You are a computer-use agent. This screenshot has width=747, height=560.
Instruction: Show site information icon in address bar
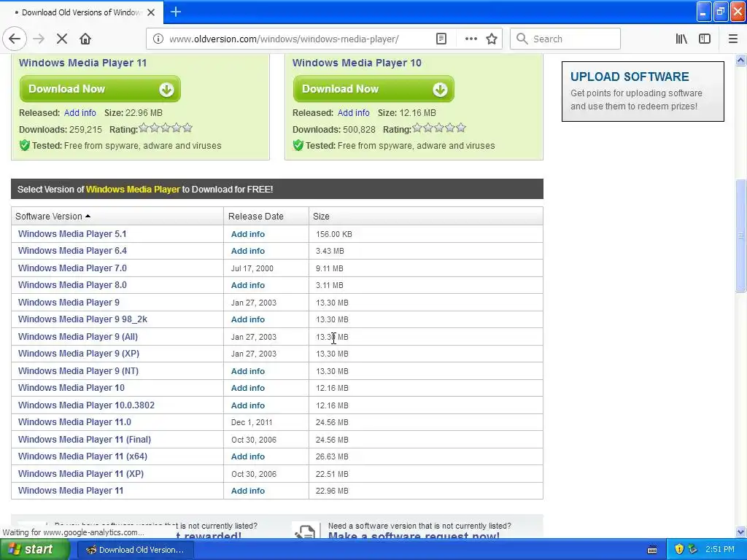(x=158, y=39)
